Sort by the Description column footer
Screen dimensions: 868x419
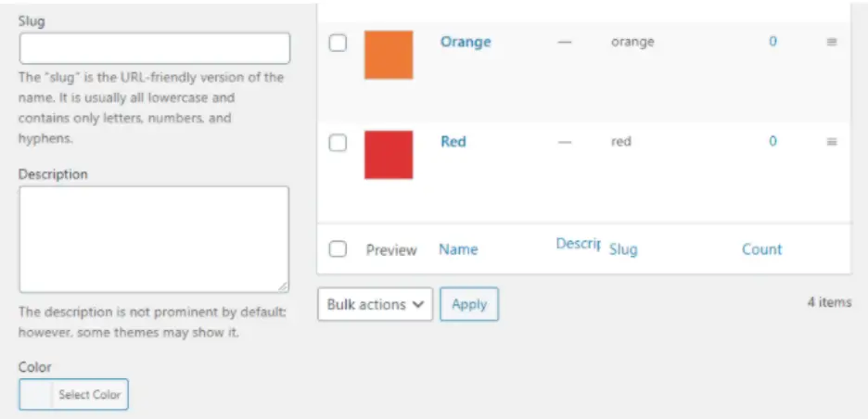pos(579,243)
